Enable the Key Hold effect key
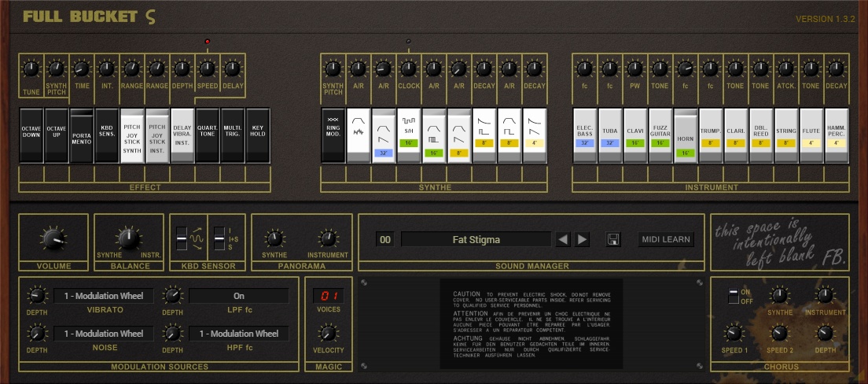The width and height of the screenshot is (868, 384). coord(258,135)
